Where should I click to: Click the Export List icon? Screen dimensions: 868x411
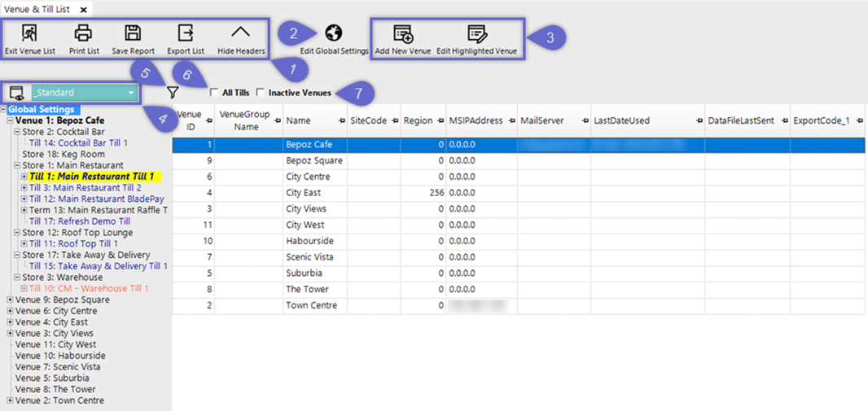tap(186, 33)
